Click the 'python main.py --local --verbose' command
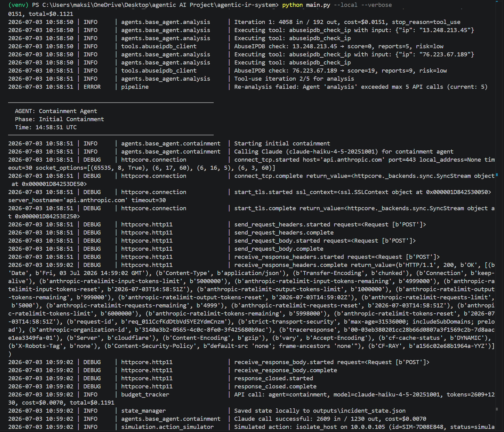Screen dimensions: 504x432 337,5
